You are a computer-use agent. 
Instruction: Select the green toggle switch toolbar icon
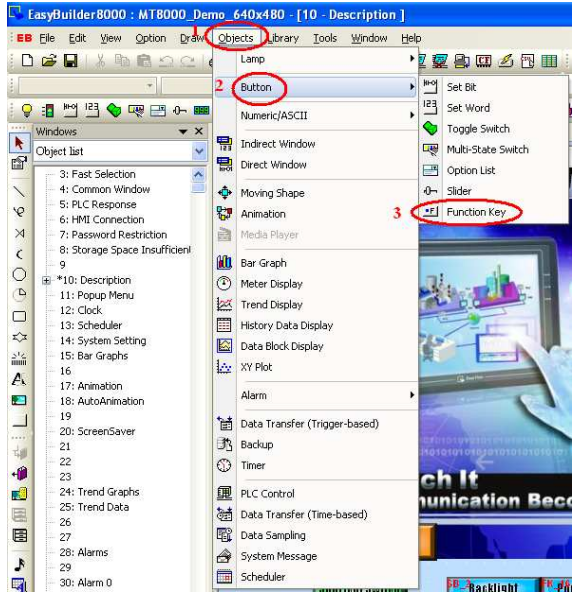[114, 110]
